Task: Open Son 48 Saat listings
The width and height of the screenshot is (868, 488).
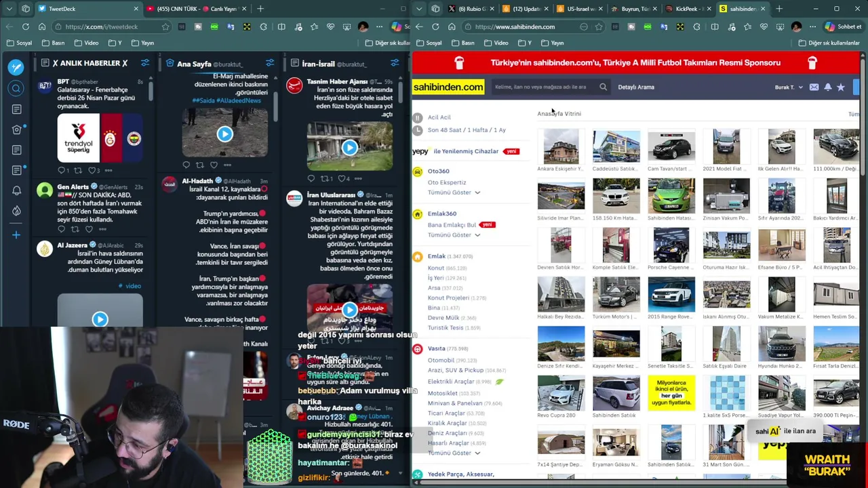Action: (x=467, y=129)
